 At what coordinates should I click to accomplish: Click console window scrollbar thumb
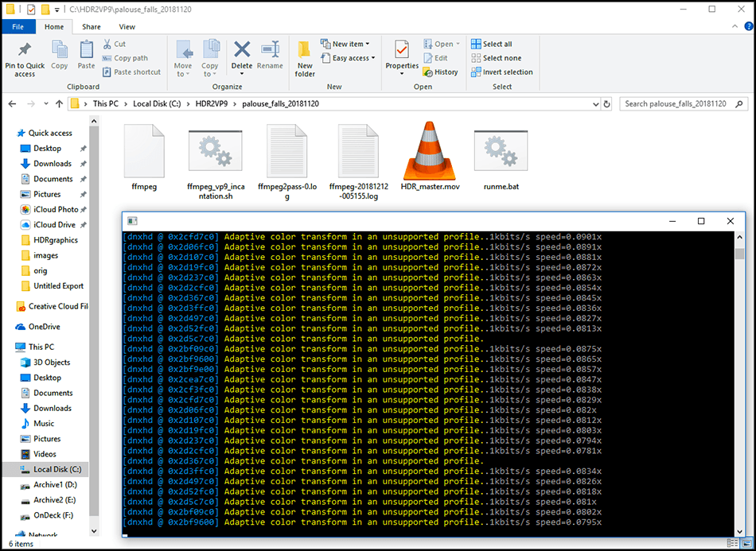point(740,254)
